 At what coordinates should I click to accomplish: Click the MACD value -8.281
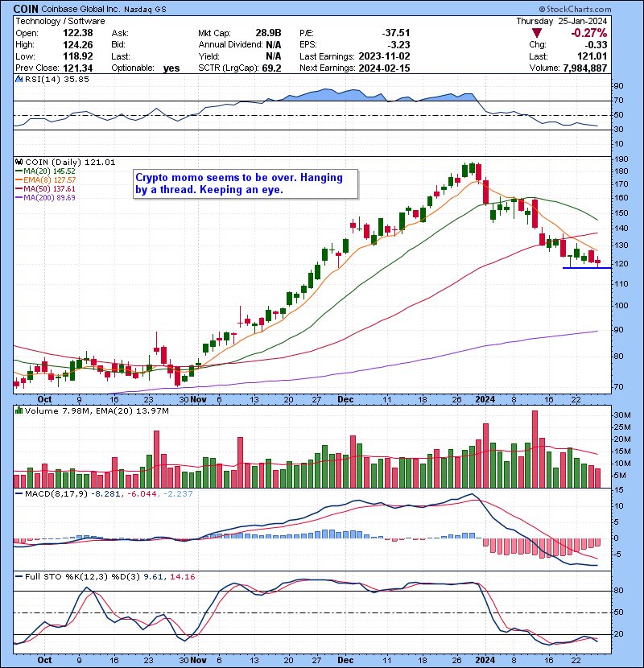tap(105, 494)
